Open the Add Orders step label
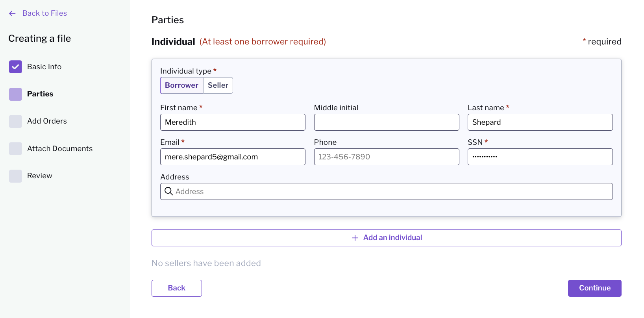This screenshot has width=644, height=318. [47, 121]
